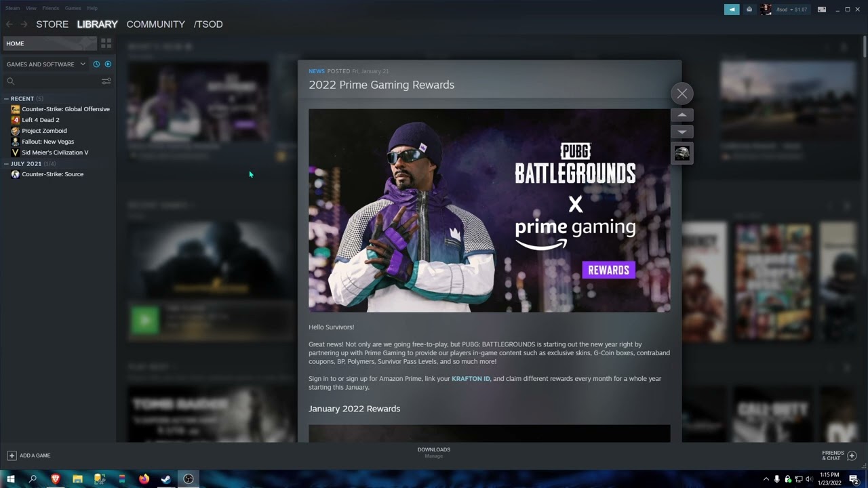Click the January 2022 Rewards heading

point(354,409)
